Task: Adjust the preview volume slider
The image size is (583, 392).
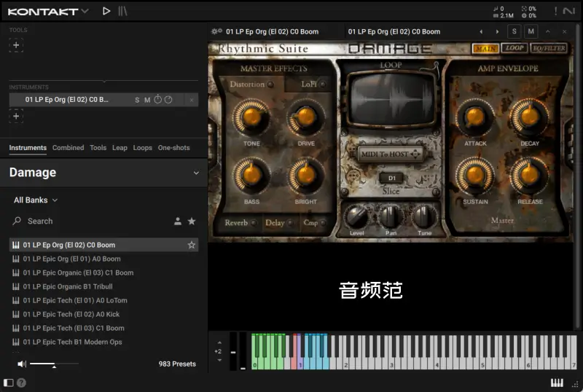Action: pyautogui.click(x=54, y=364)
